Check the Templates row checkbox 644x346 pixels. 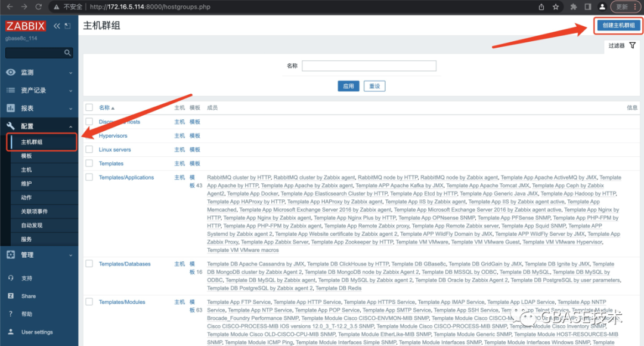(x=89, y=163)
